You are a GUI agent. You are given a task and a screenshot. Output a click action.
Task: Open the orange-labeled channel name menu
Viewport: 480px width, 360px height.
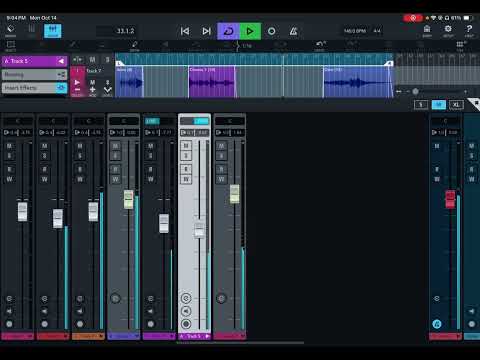[88, 336]
